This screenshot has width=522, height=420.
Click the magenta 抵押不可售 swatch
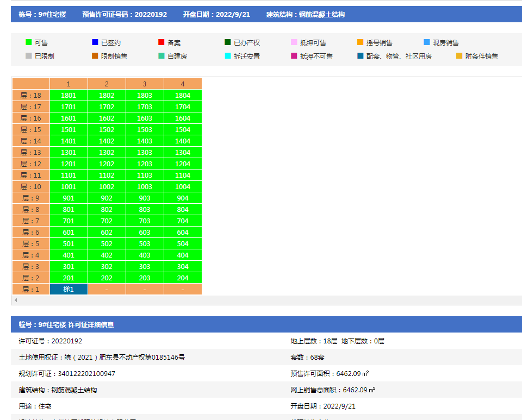(x=294, y=56)
